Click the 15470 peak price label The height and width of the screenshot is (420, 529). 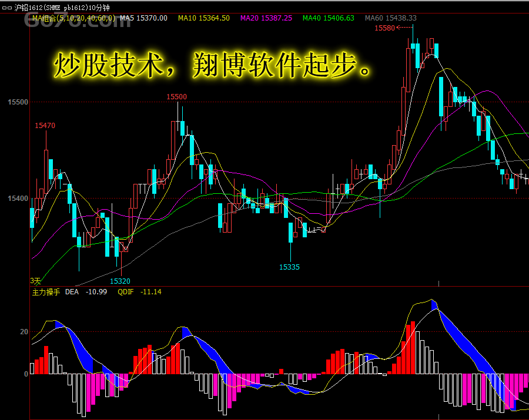click(x=45, y=125)
